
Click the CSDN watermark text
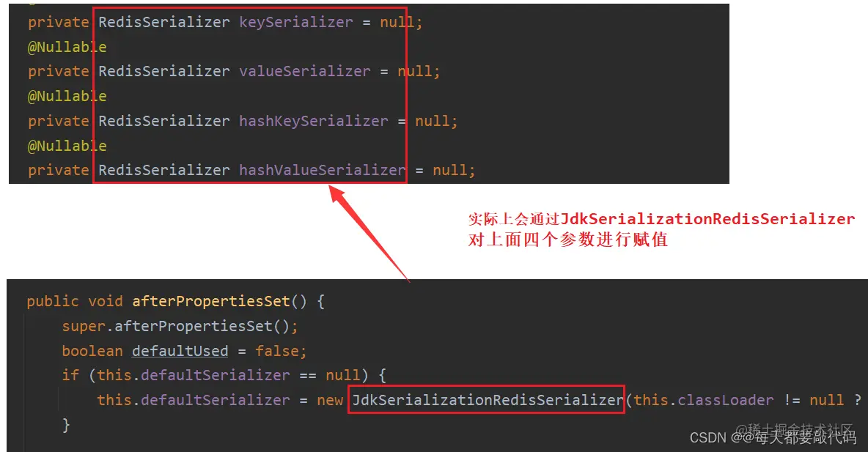773,437
